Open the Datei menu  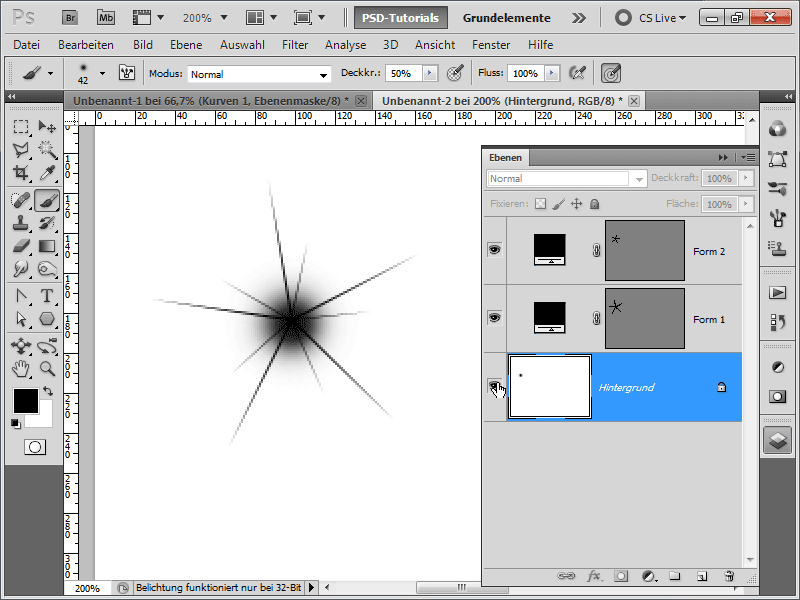click(27, 45)
